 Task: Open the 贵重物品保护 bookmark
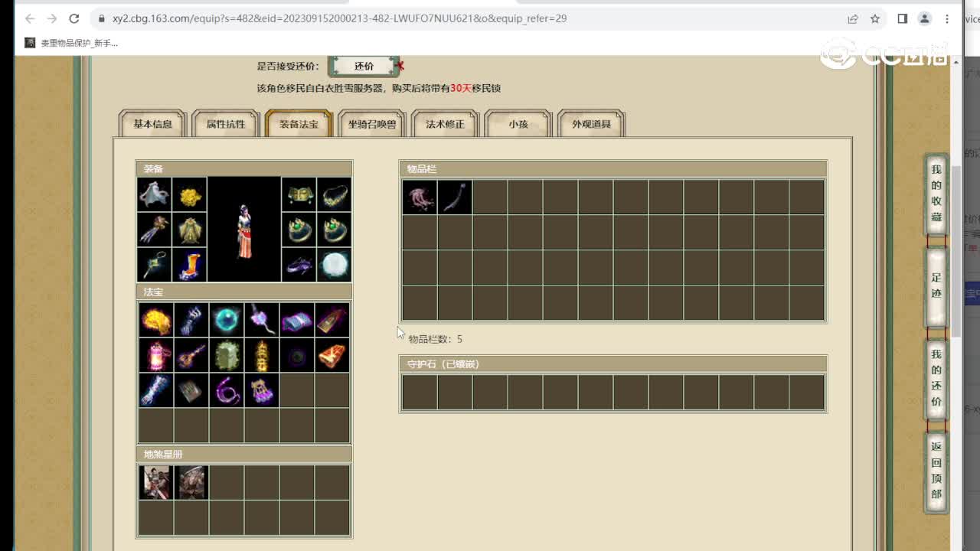(72, 43)
